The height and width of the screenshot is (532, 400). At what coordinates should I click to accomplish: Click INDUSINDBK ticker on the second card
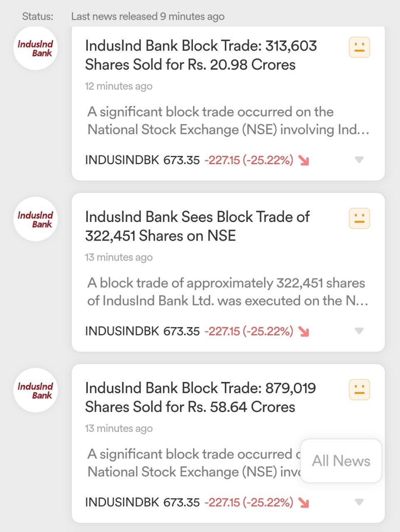point(122,331)
